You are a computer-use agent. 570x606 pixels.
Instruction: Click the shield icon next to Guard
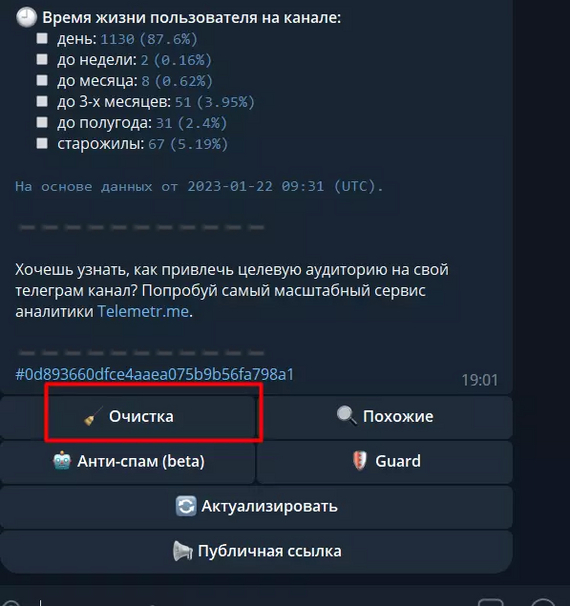pos(359,461)
